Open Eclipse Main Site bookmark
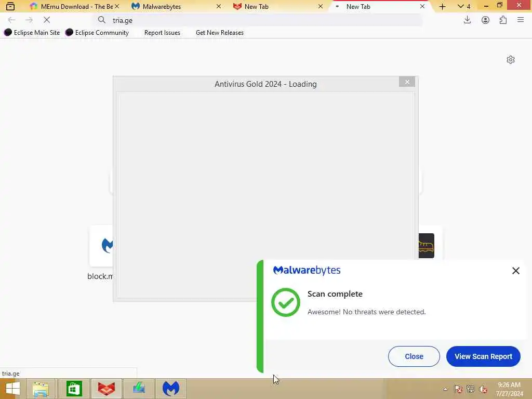Image resolution: width=532 pixels, height=399 pixels. point(32,33)
